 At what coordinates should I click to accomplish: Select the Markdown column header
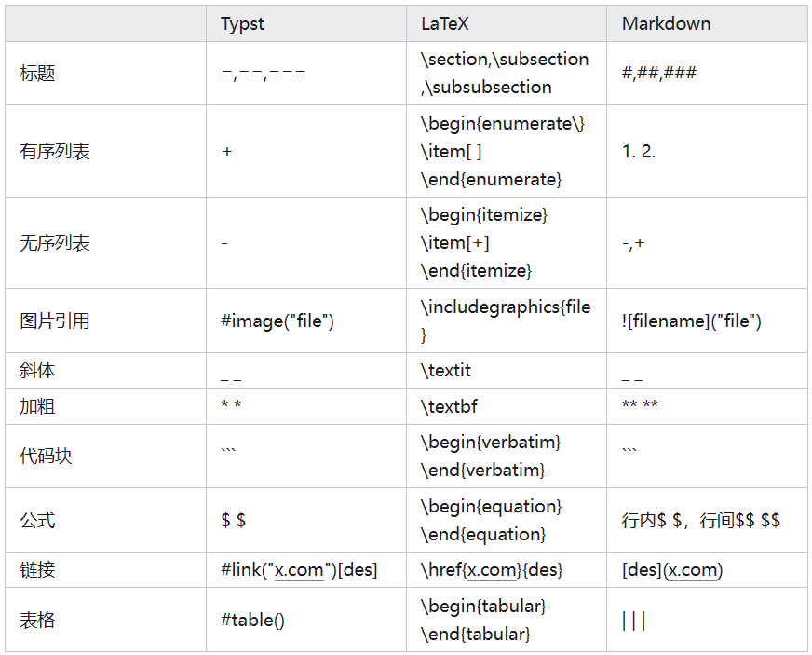pos(666,24)
